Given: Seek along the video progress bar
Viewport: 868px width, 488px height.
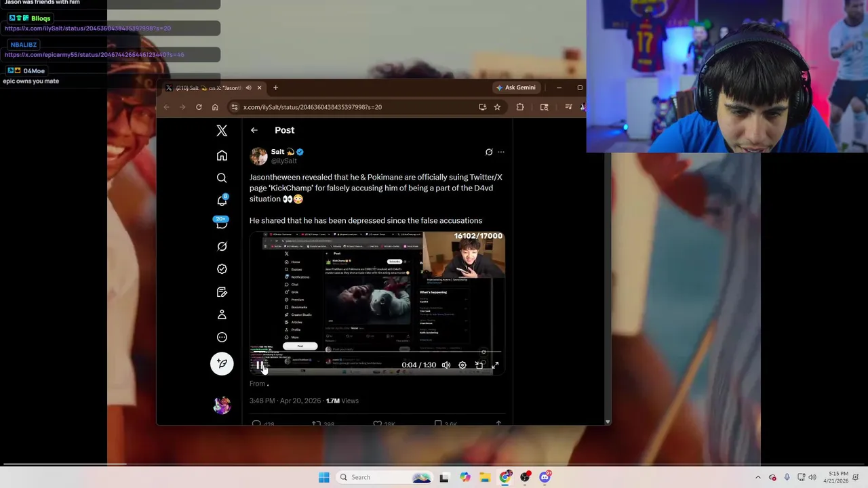Looking at the screenshot, I should point(377,352).
